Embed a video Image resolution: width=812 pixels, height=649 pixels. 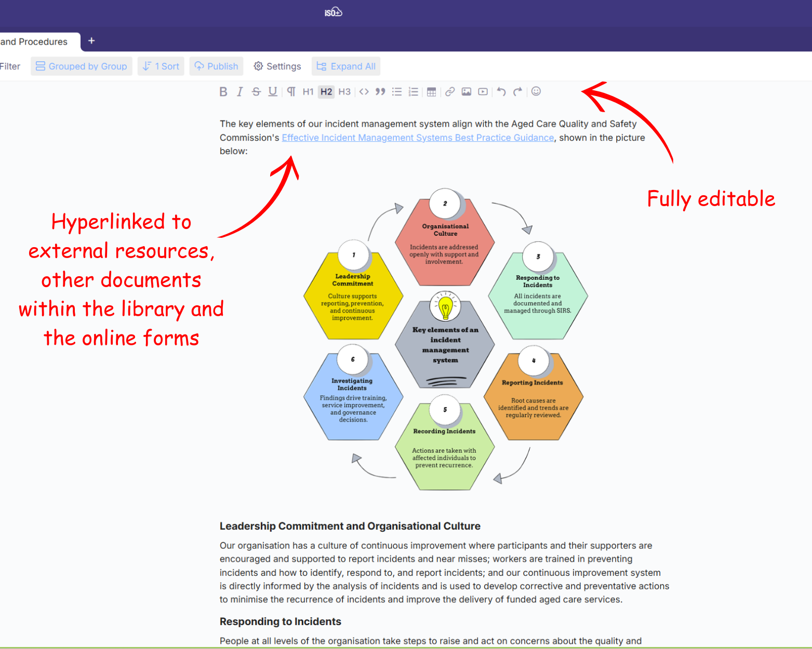[x=483, y=92]
